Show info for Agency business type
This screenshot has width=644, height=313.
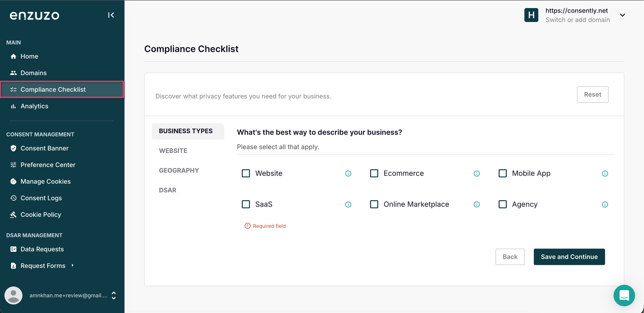point(605,204)
